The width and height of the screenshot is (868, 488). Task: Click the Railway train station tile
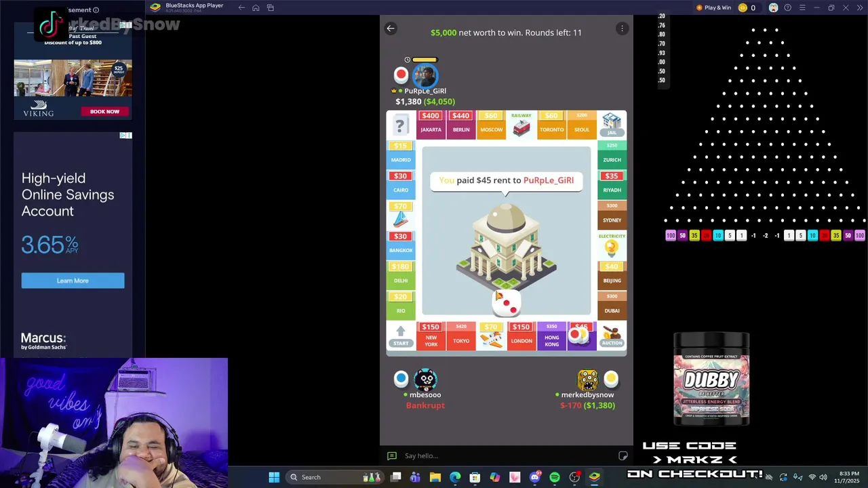click(521, 125)
